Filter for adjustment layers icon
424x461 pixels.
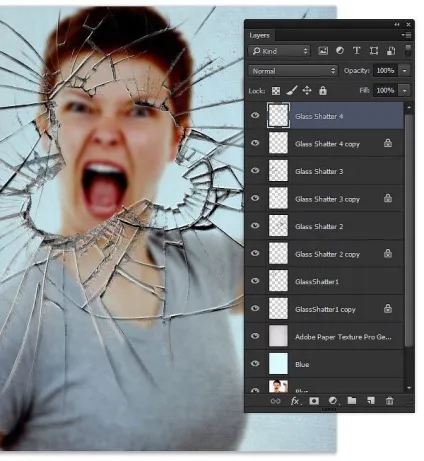340,51
